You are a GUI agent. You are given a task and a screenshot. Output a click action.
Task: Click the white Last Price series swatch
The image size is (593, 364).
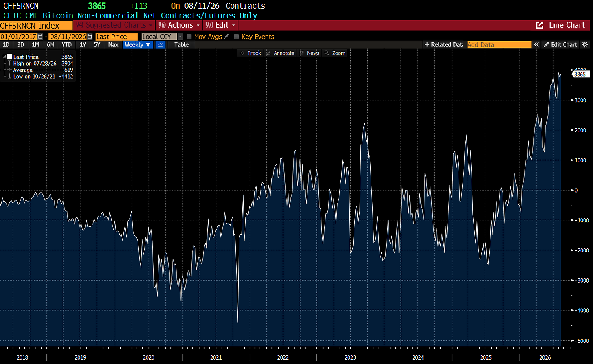tap(9, 57)
